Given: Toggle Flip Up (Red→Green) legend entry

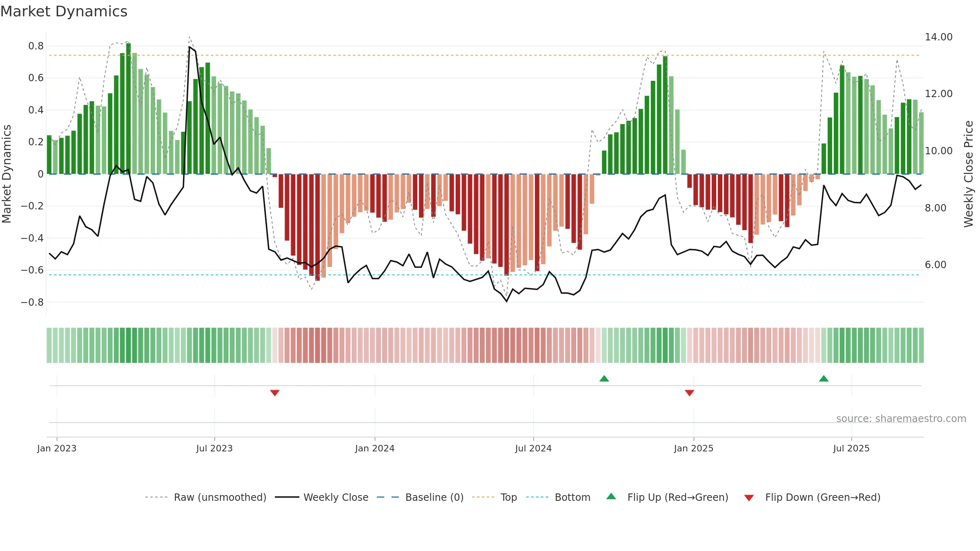Looking at the screenshot, I should (x=667, y=497).
